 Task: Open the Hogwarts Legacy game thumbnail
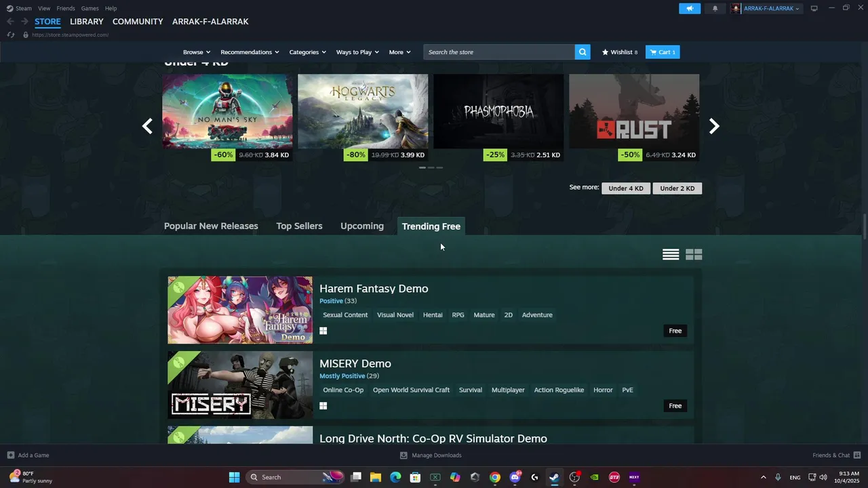tap(363, 111)
